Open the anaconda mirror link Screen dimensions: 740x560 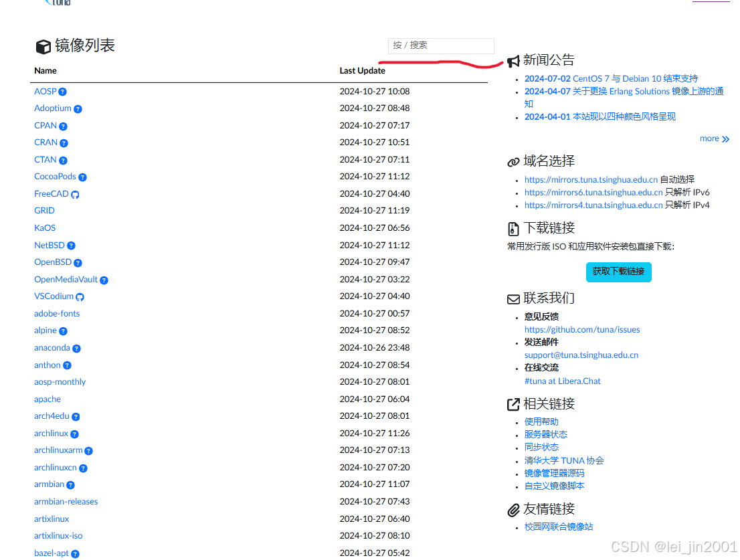pyautogui.click(x=52, y=348)
